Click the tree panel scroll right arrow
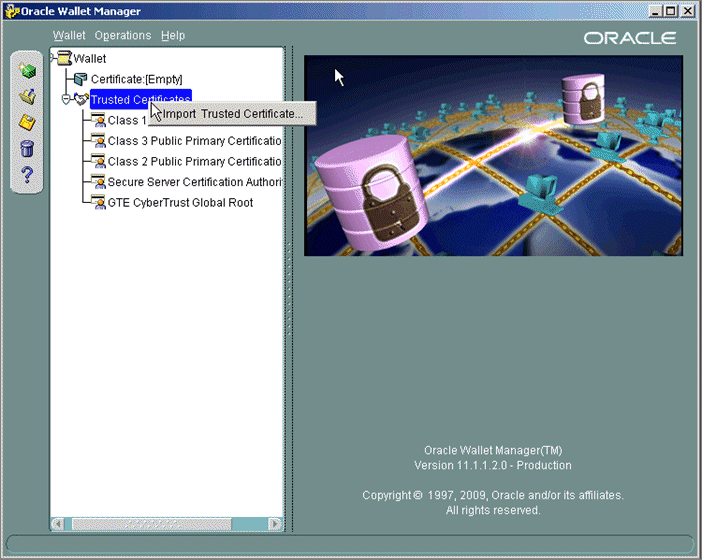This screenshot has width=702, height=560. (275, 524)
